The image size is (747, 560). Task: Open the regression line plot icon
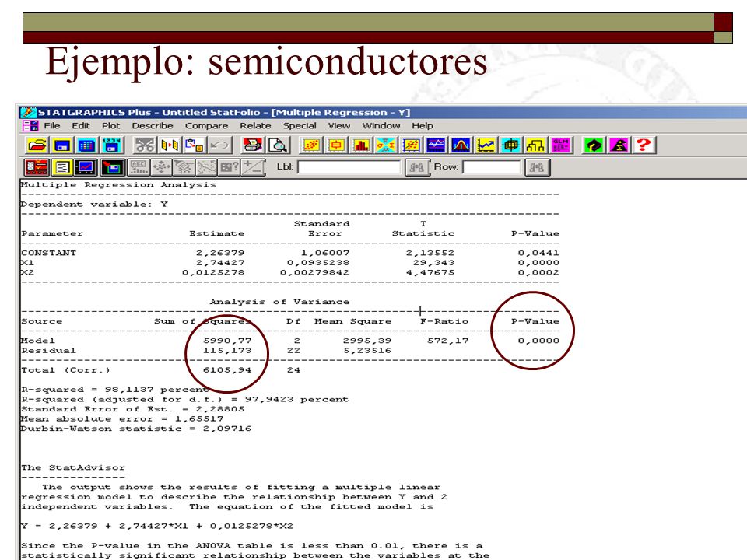(x=411, y=145)
